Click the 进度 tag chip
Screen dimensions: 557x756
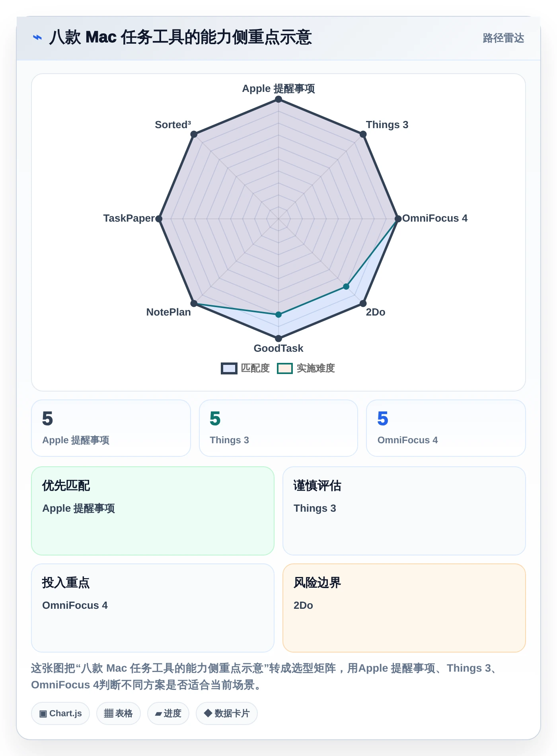tap(168, 713)
